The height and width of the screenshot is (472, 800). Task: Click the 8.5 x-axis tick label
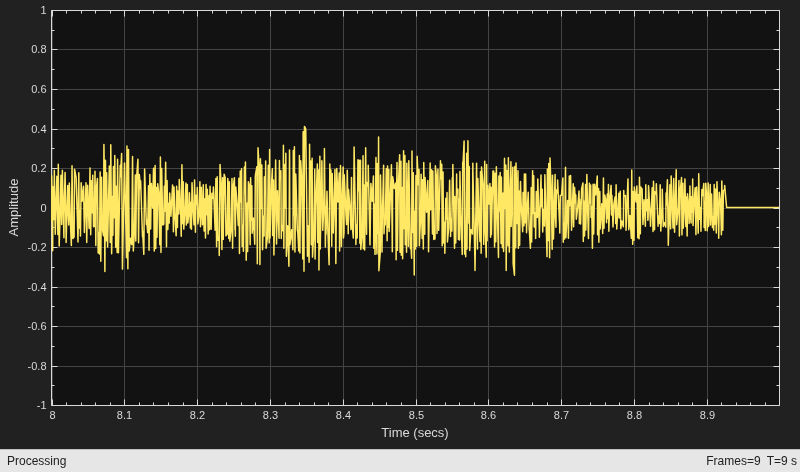(416, 415)
